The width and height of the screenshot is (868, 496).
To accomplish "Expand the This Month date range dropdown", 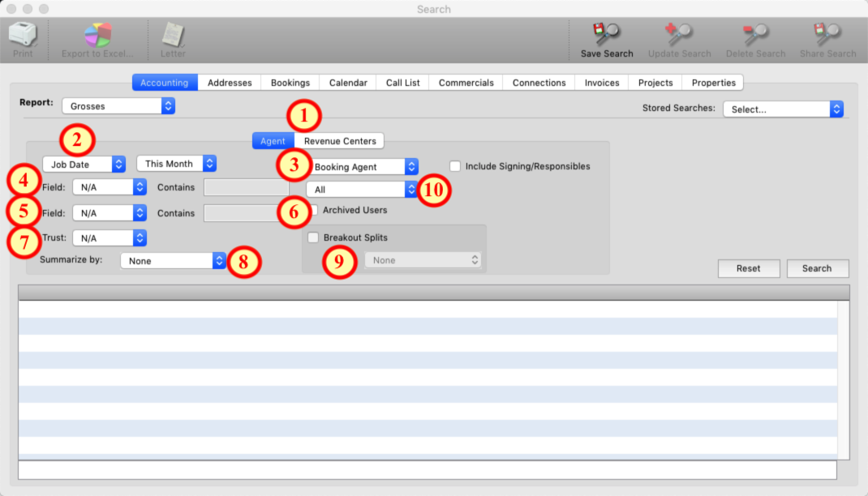I will tap(176, 164).
